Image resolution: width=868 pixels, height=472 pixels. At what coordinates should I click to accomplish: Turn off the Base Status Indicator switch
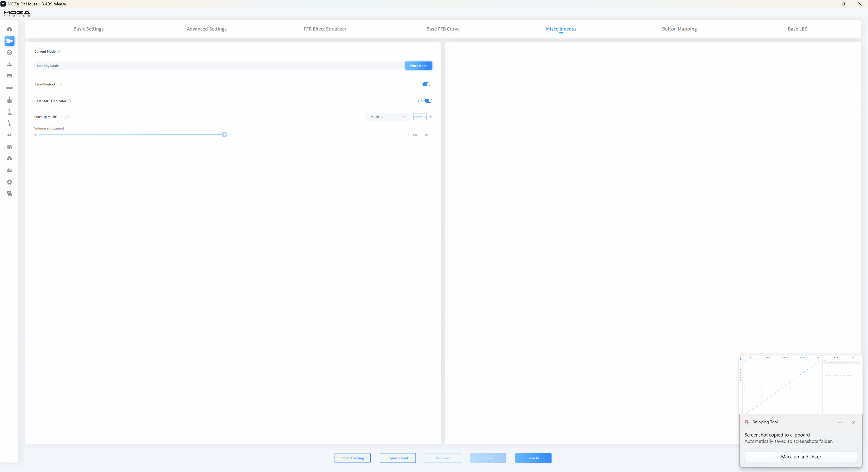pyautogui.click(x=428, y=101)
